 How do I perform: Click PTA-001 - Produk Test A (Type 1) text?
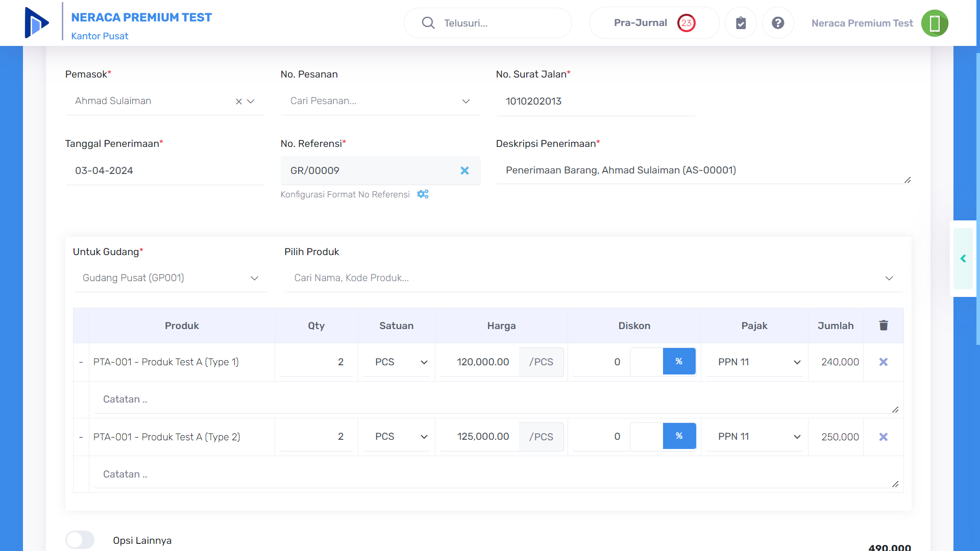[166, 362]
